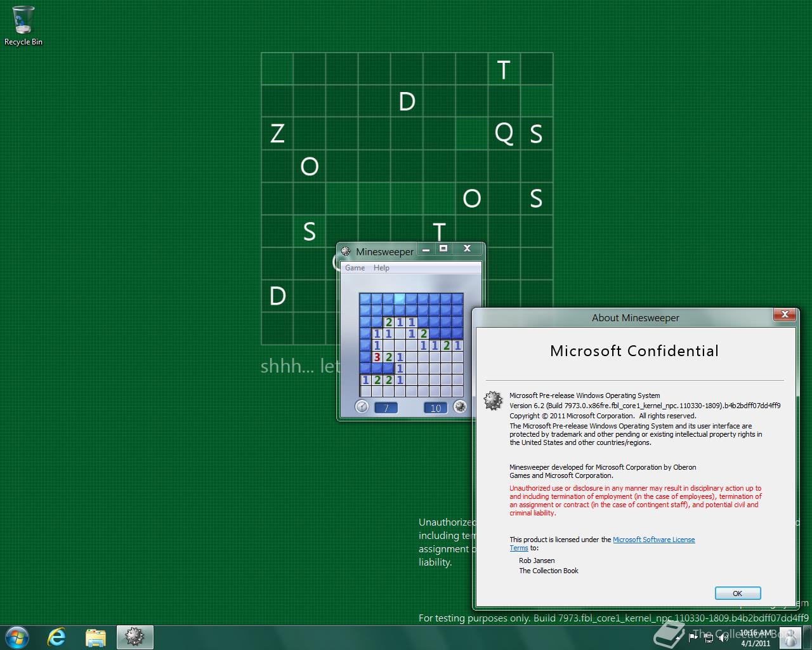Select the Minesweeper taskbar button

134,637
